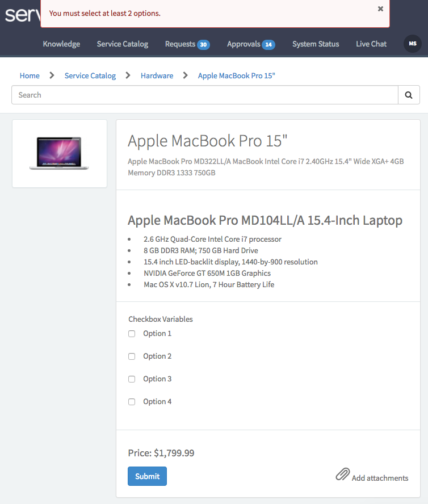The height and width of the screenshot is (504, 428).
Task: Open System Status page
Action: [316, 44]
